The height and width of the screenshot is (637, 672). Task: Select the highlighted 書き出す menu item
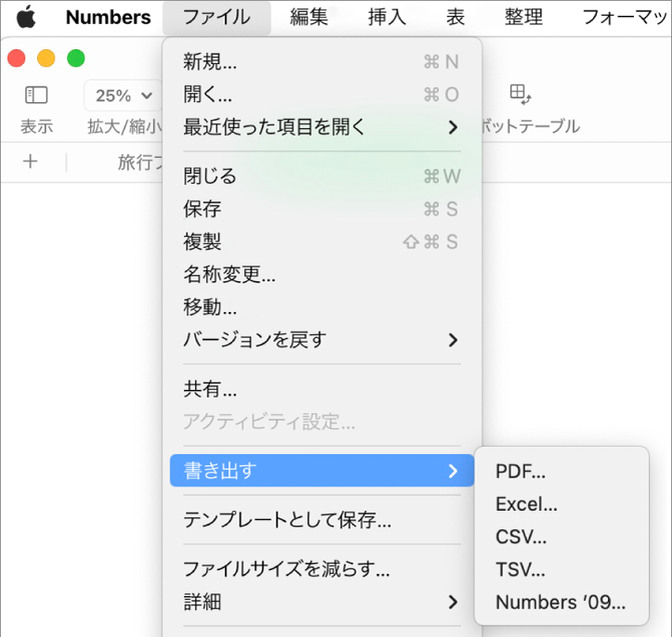(322, 471)
